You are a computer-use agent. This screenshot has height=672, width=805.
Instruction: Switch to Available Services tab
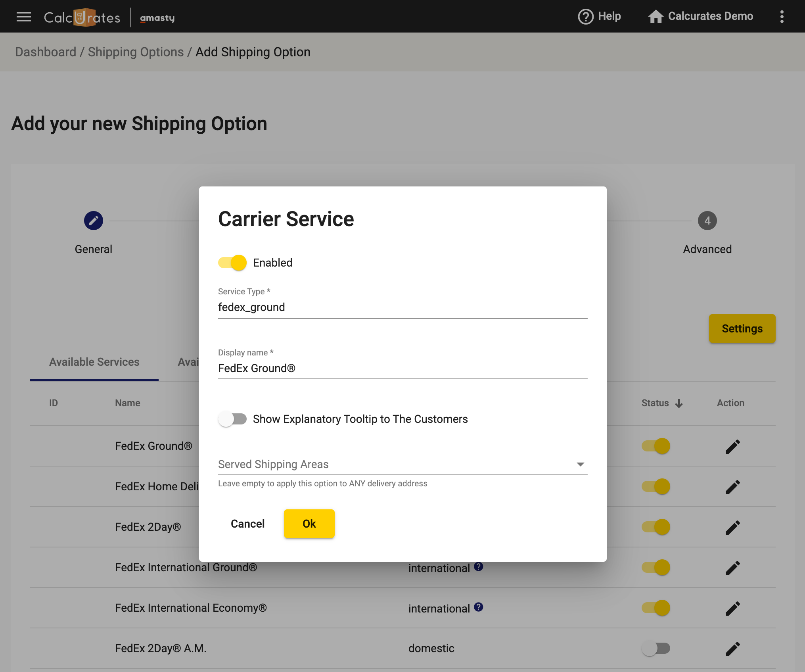[94, 362]
